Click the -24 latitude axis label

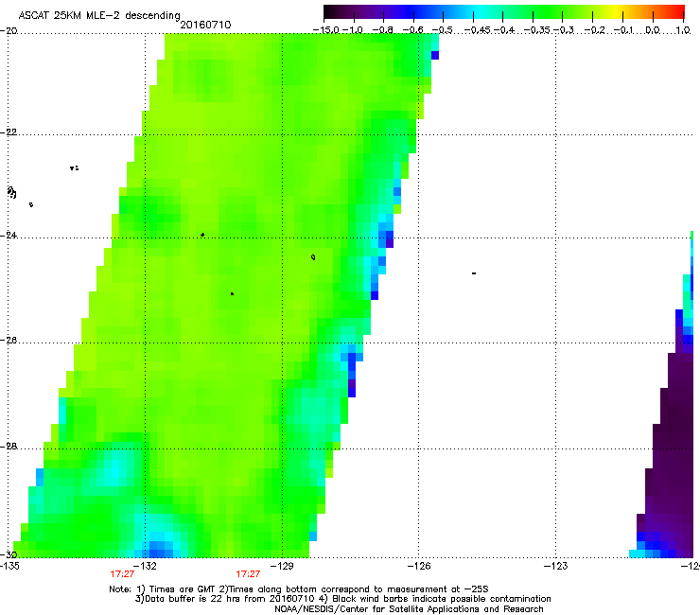(9, 235)
